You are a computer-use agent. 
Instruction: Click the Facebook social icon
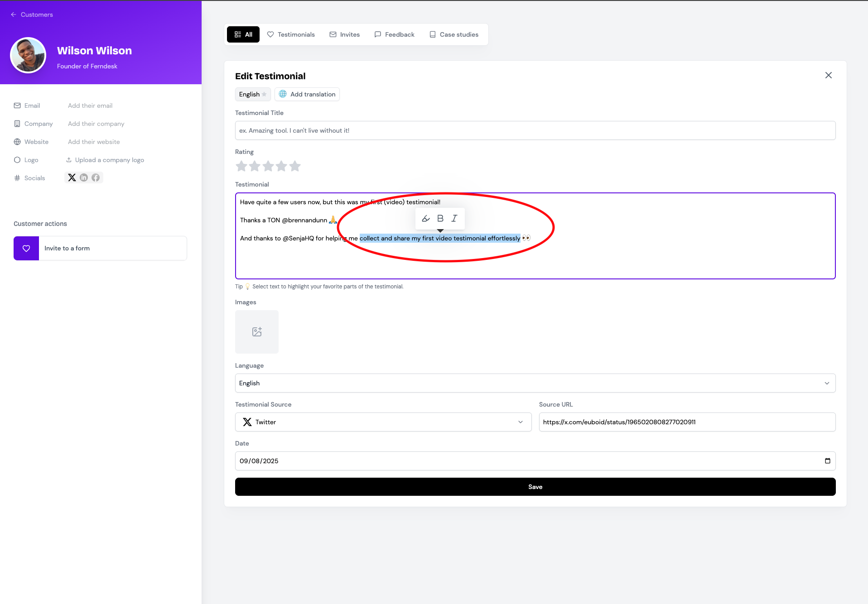click(x=96, y=177)
